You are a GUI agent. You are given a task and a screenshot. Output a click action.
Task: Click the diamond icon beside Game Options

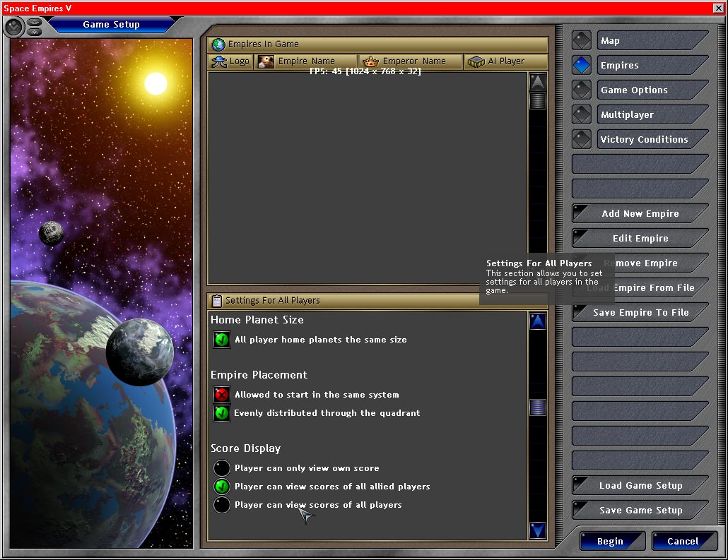click(581, 90)
